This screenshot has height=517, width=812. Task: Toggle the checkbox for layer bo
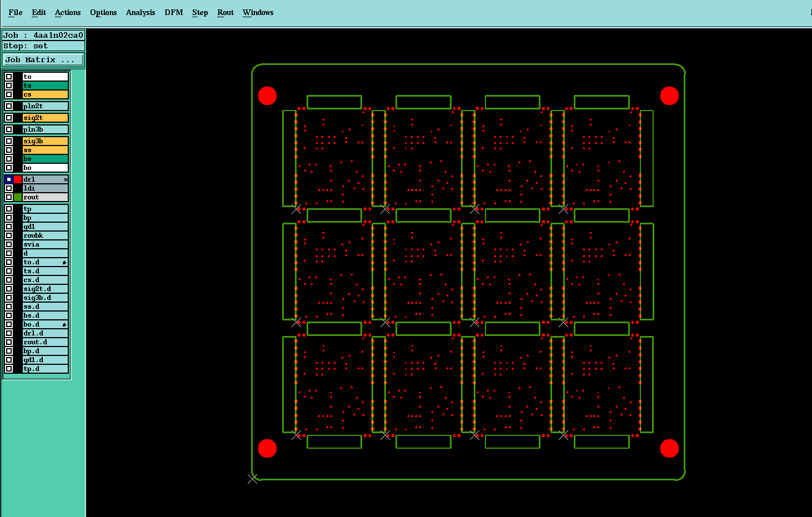[9, 168]
